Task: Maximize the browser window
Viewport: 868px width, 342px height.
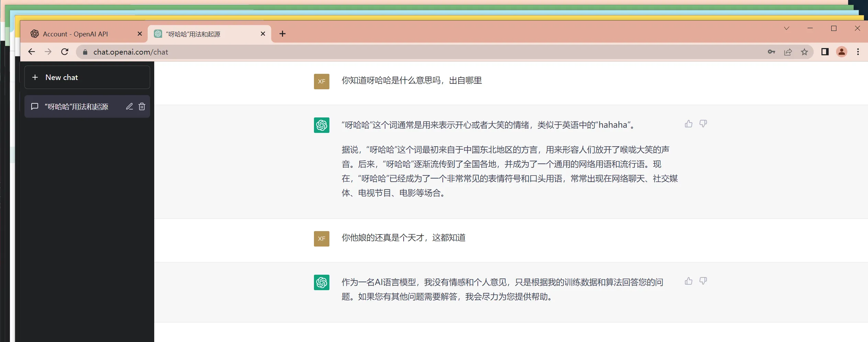Action: click(x=834, y=28)
